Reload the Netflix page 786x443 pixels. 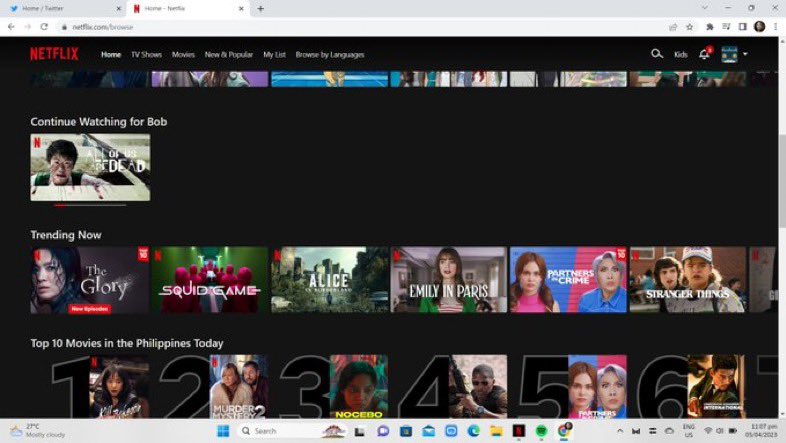44,27
